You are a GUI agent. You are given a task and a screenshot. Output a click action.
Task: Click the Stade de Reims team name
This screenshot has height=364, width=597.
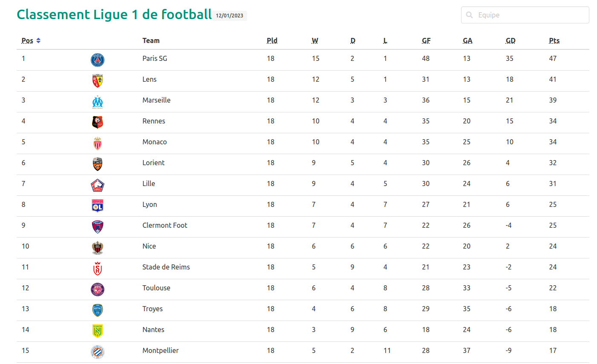(x=166, y=267)
